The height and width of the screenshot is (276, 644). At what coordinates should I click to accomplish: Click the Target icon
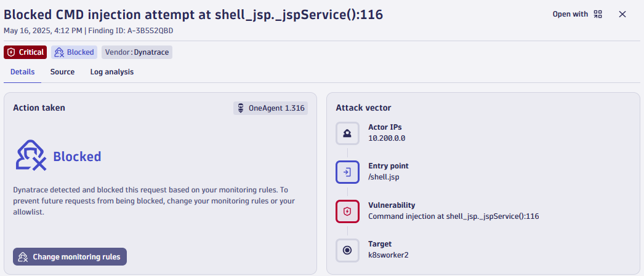click(347, 250)
